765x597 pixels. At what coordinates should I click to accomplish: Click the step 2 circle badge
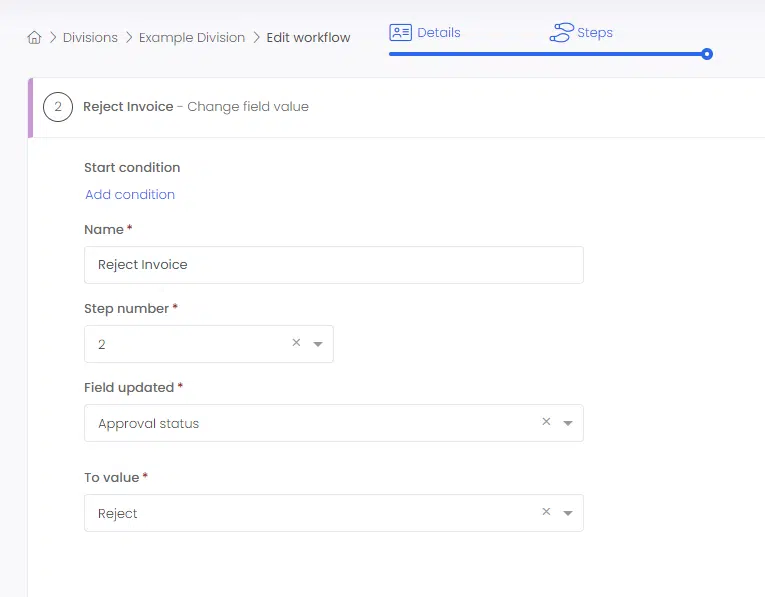tap(58, 107)
